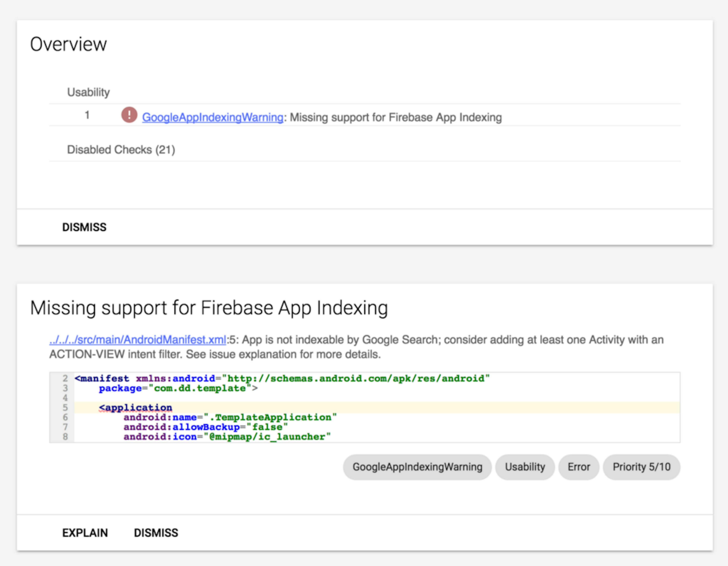Click line number 5 in the manifest preview
This screenshot has width=728, height=566.
click(65, 407)
